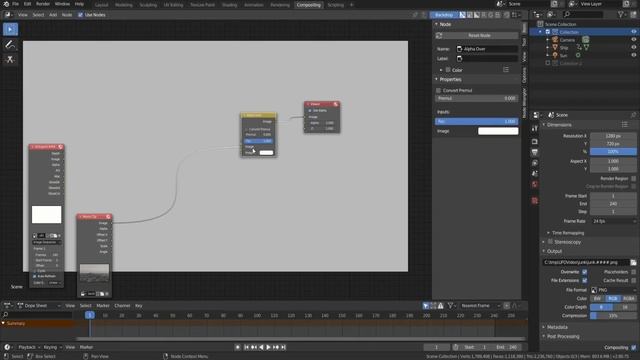
Task: Click Only Show Selected icon in the Dope Sheet
Action: coord(426,305)
